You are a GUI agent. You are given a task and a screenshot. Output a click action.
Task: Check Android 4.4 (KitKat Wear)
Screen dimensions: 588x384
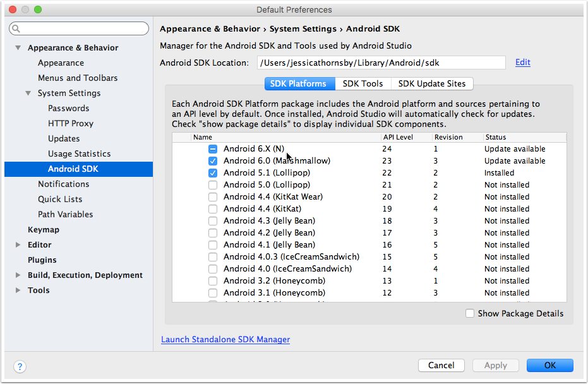213,197
